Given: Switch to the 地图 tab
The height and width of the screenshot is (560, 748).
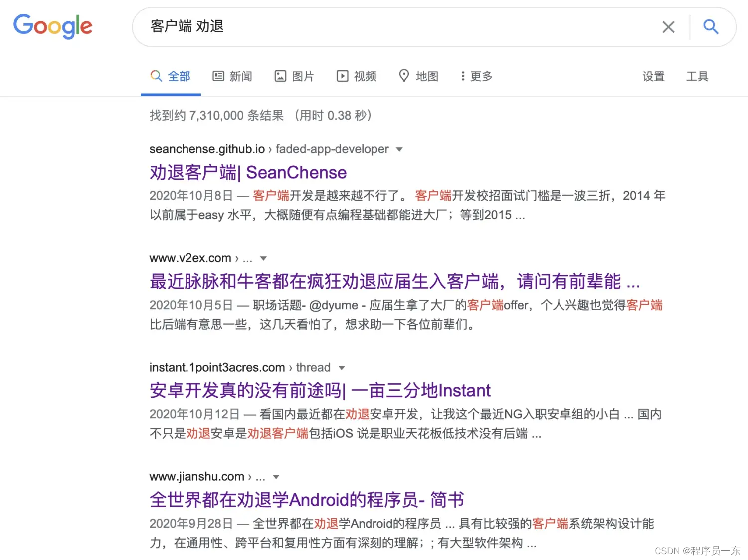Looking at the screenshot, I should coord(418,76).
